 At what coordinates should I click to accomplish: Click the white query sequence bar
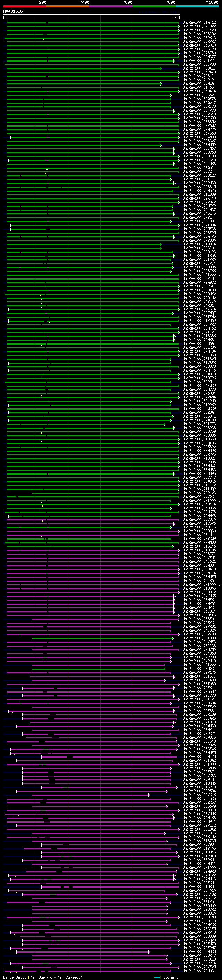point(92,14)
